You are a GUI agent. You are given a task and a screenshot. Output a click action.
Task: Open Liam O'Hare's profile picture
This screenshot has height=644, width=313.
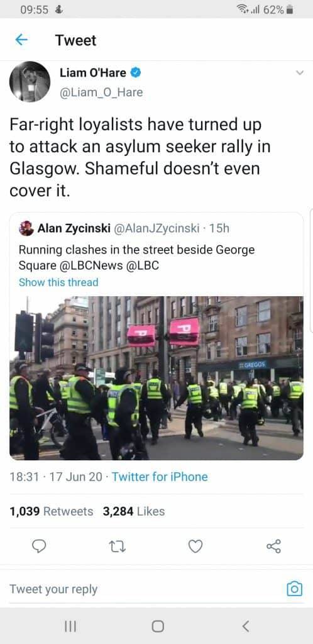pos(30,81)
